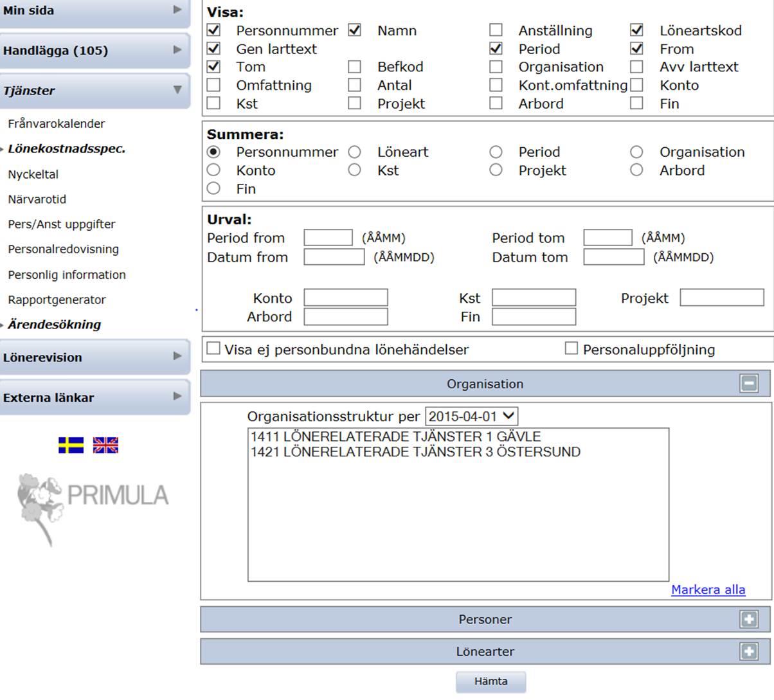Select Organisation radio under Summera
The height and width of the screenshot is (700, 774).
pos(636,152)
